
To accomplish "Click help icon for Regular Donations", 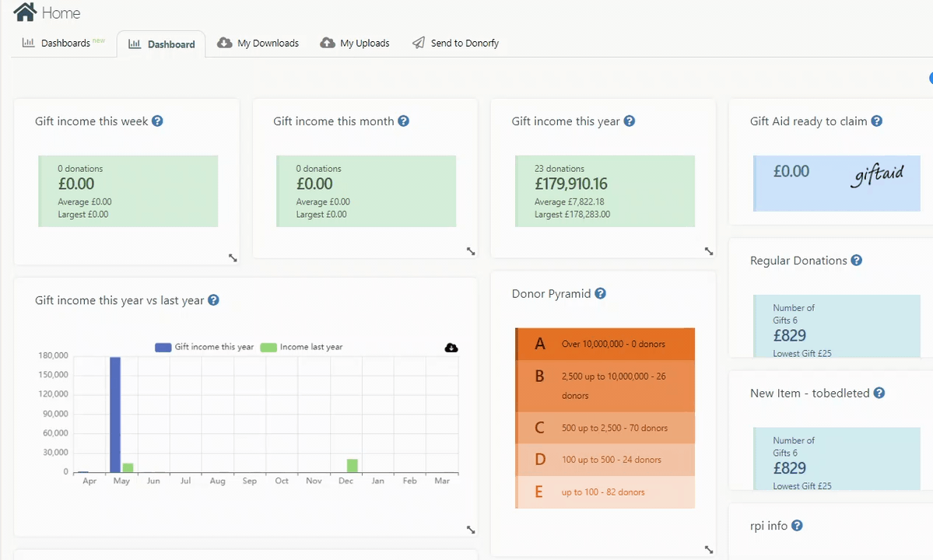I will [856, 260].
